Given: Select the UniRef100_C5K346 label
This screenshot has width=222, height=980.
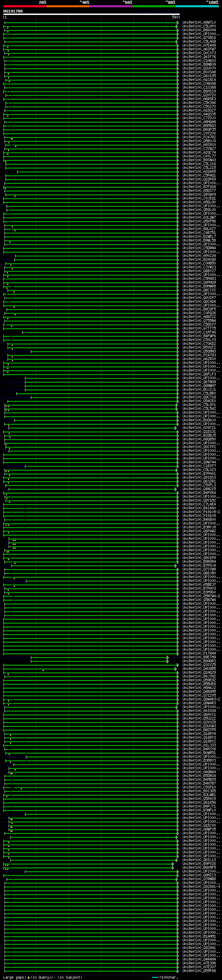Looking at the screenshot, I should pos(199,103).
